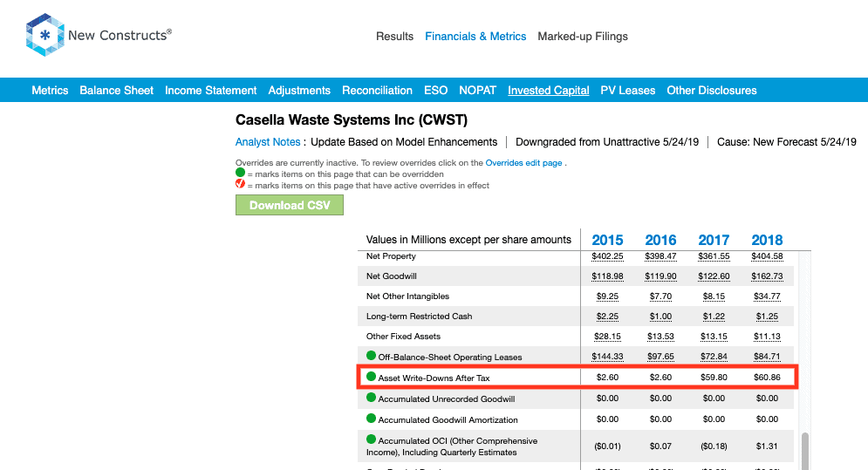Click Net Other Intangibles 2018 value $34.77
868x470 pixels.
(767, 296)
